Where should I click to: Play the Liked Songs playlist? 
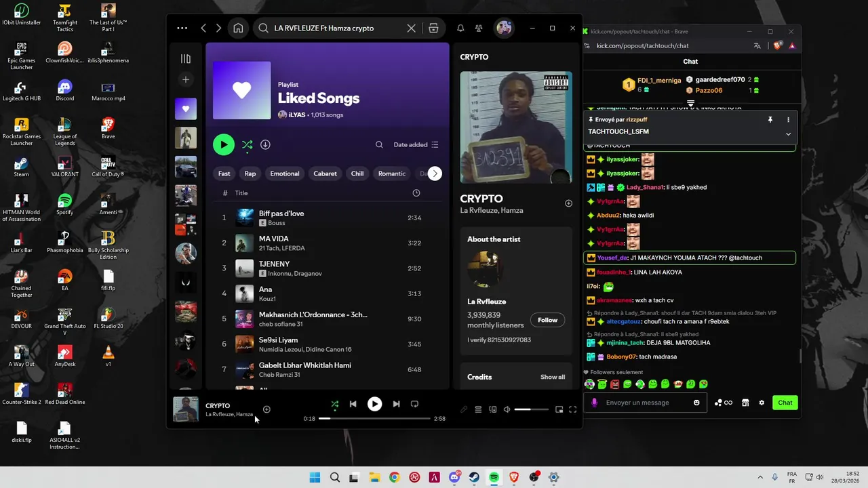(x=223, y=144)
